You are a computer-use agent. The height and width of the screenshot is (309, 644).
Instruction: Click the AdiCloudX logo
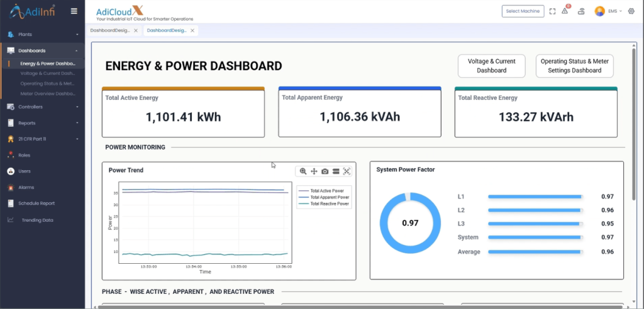click(x=120, y=11)
